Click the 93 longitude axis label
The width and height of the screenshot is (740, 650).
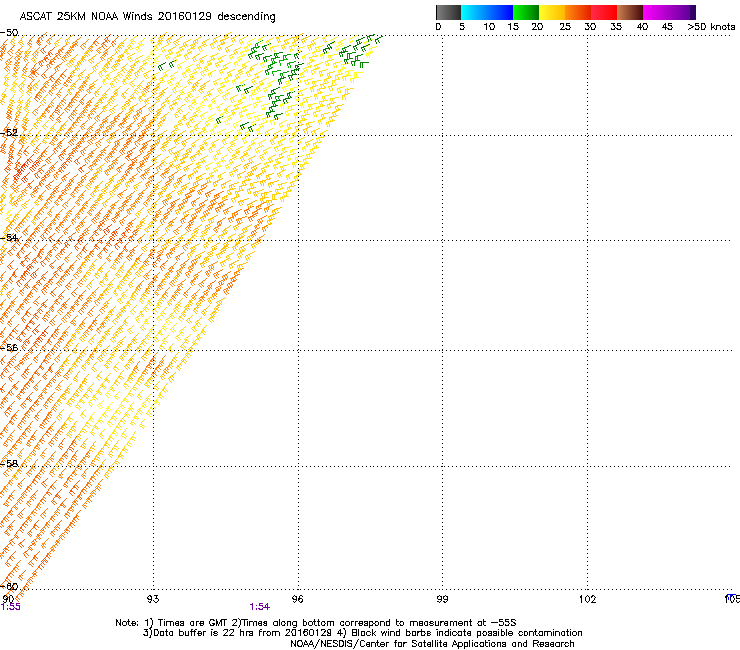(x=153, y=599)
